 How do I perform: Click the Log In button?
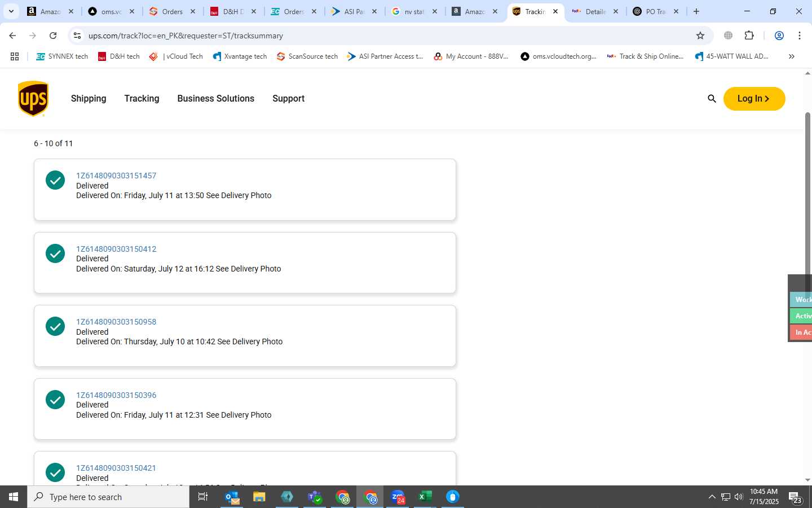point(754,99)
